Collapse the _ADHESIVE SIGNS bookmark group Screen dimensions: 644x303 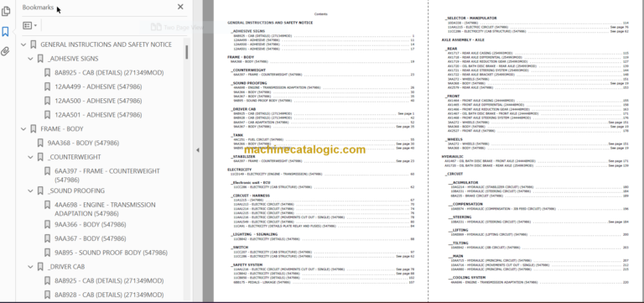pos(30,59)
